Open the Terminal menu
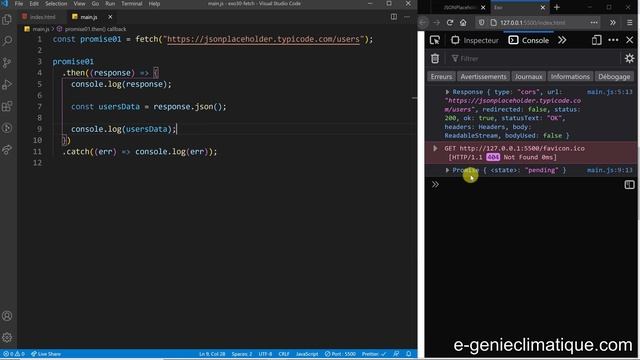640x360 pixels. pyautogui.click(x=132, y=4)
